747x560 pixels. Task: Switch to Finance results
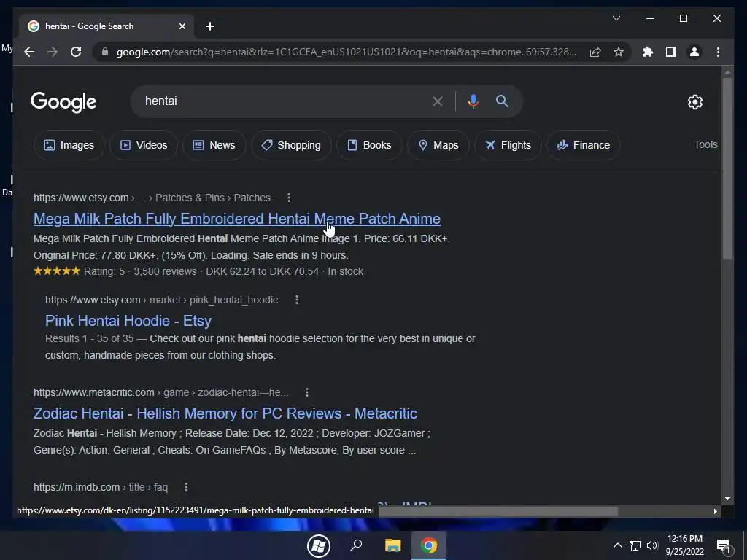[584, 145]
